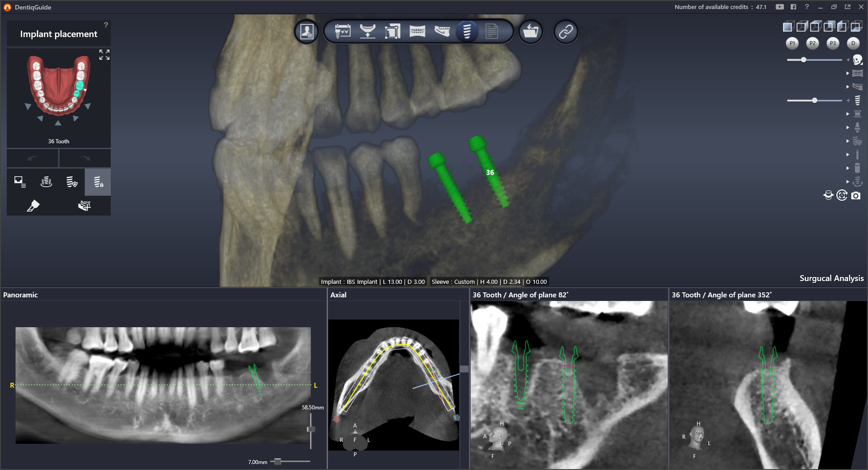Open the help menu via question mark icon
This screenshot has height=470, width=868.
[x=807, y=7]
